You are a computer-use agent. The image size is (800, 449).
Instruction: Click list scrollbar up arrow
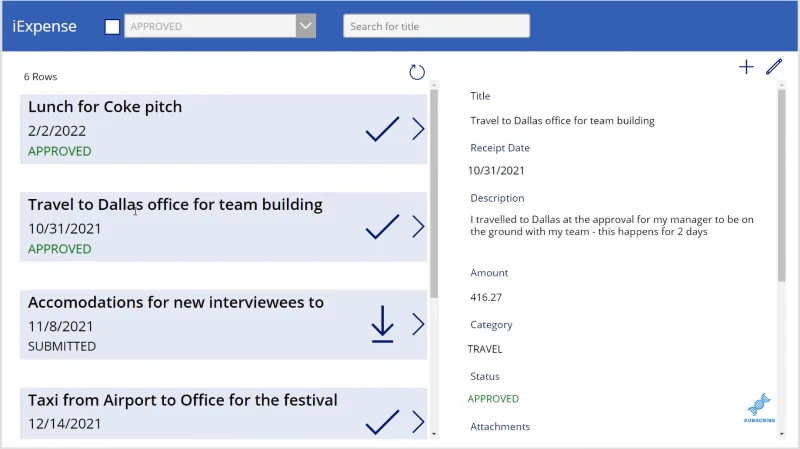pyautogui.click(x=434, y=85)
